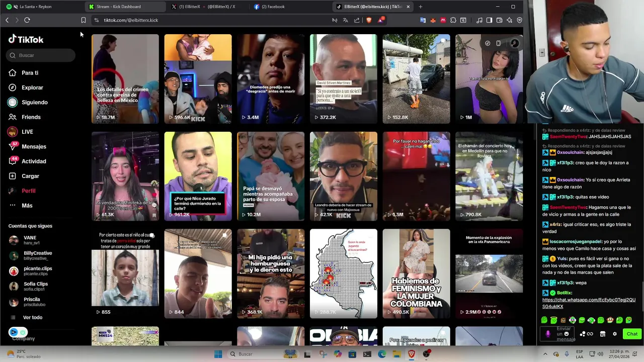Open the extensions puzzle icon

pyautogui.click(x=453, y=20)
